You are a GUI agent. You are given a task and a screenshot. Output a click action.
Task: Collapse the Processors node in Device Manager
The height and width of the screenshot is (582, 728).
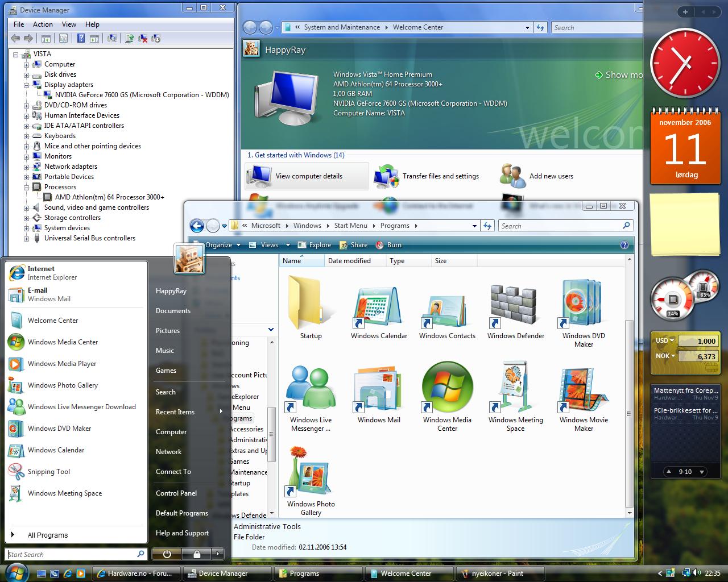tap(26, 187)
